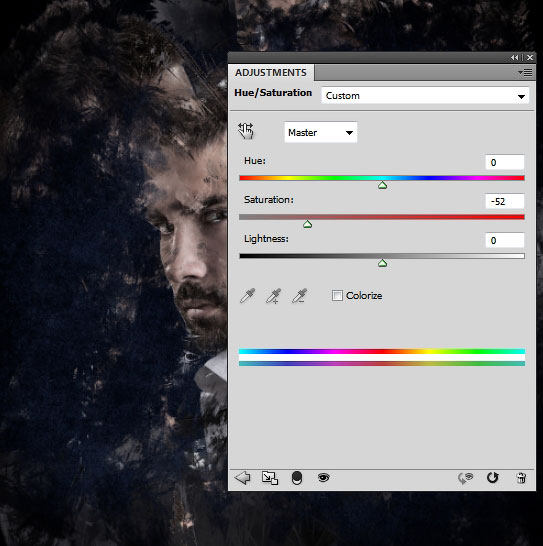This screenshot has width=543, height=546.
Task: Choose the Add to Sample eyedropper
Action: coord(274,296)
